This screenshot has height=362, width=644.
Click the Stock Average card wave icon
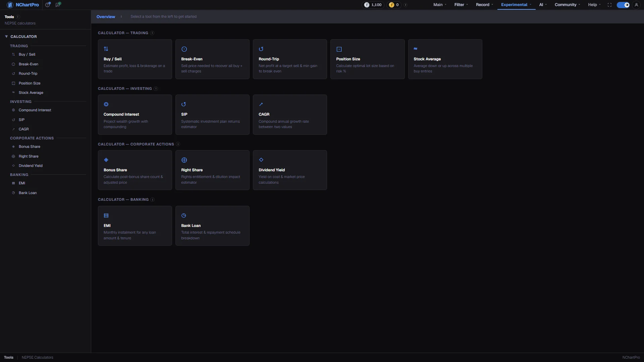pyautogui.click(x=416, y=49)
